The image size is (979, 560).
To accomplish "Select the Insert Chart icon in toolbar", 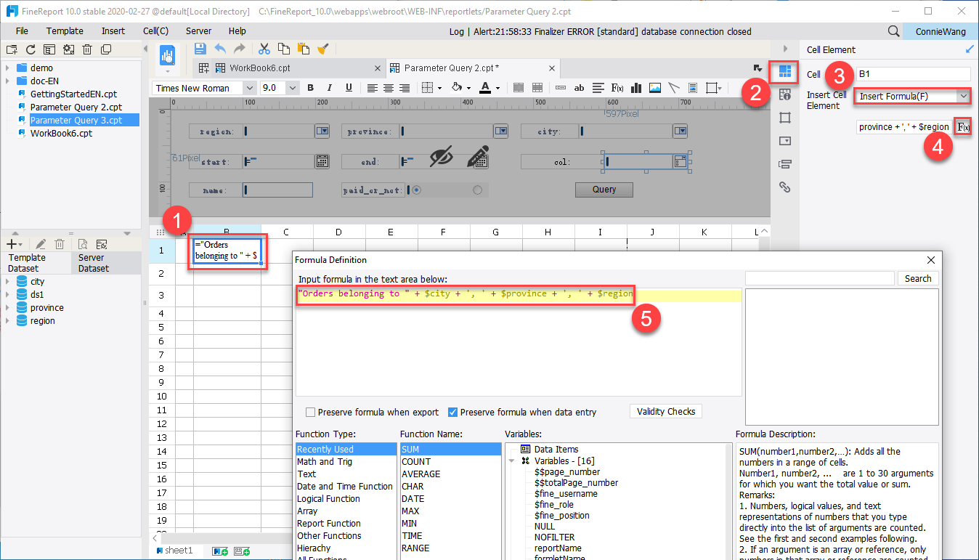I will [x=636, y=87].
